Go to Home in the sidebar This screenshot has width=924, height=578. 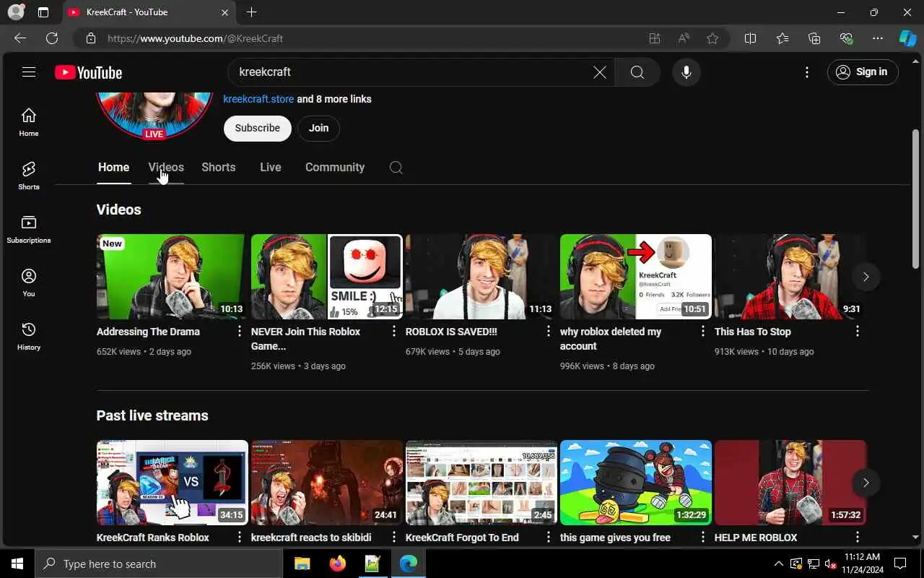[x=29, y=122]
